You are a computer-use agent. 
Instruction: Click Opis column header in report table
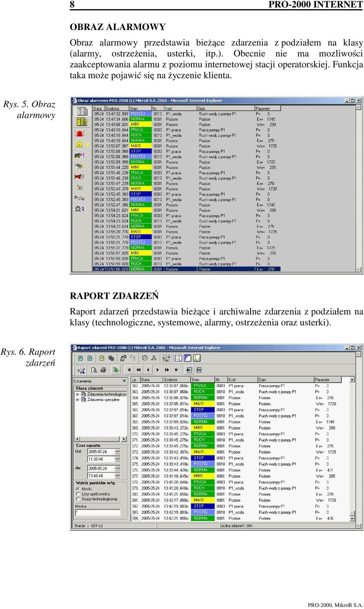tap(286, 379)
